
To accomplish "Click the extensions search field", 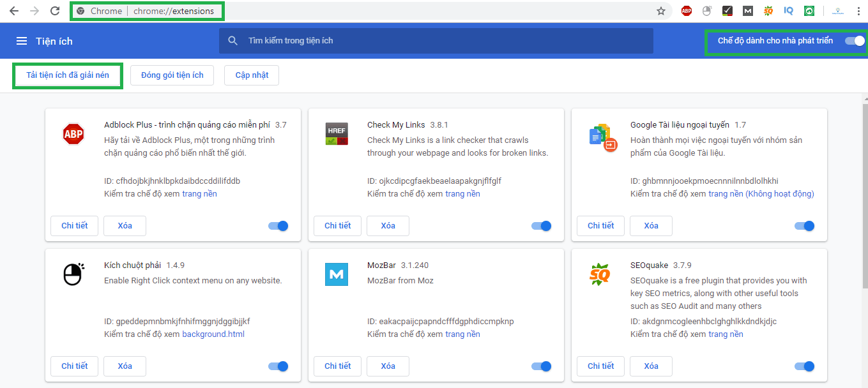I will click(436, 41).
